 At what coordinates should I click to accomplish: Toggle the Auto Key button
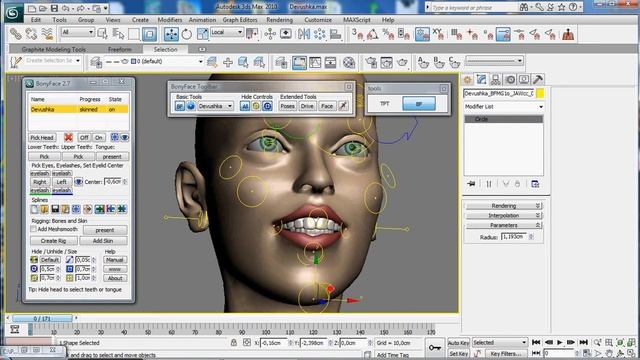[458, 343]
